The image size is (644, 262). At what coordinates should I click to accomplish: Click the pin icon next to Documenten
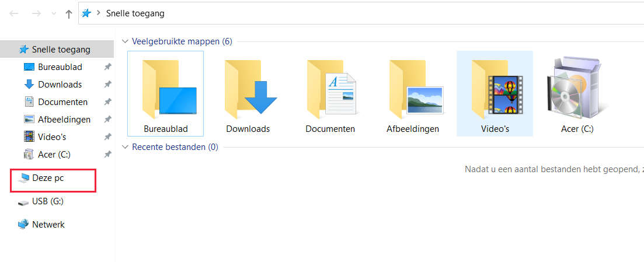click(107, 102)
